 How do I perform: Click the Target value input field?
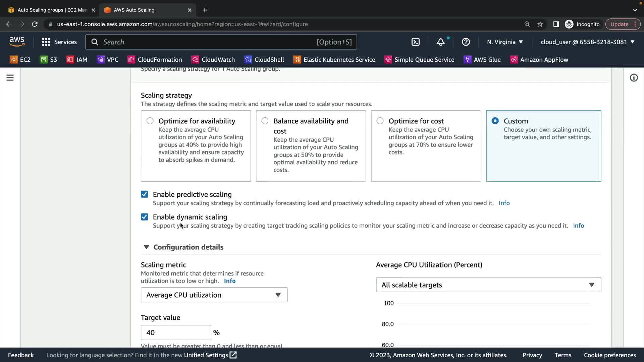[x=176, y=333]
